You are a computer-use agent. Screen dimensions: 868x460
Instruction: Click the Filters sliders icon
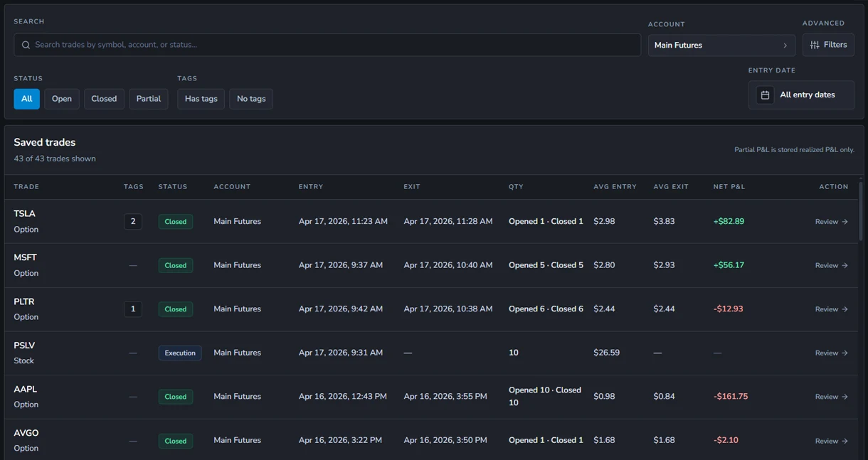tap(815, 45)
